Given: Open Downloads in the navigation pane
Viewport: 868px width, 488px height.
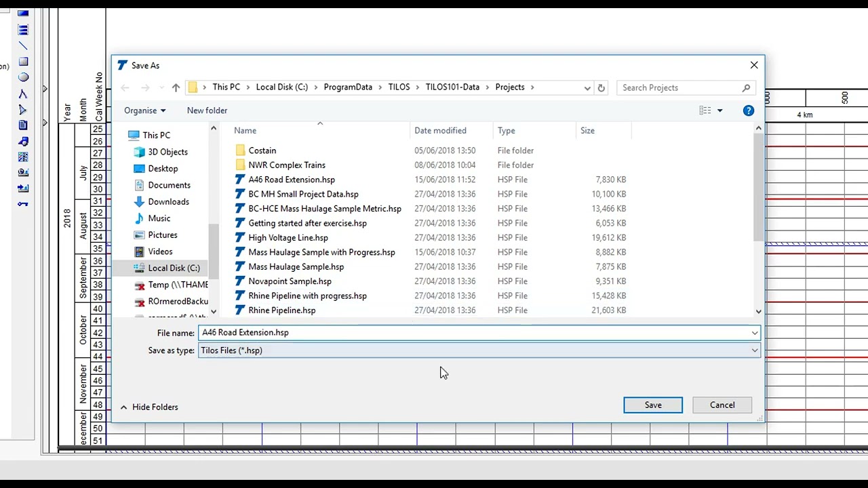Looking at the screenshot, I should tap(168, 202).
